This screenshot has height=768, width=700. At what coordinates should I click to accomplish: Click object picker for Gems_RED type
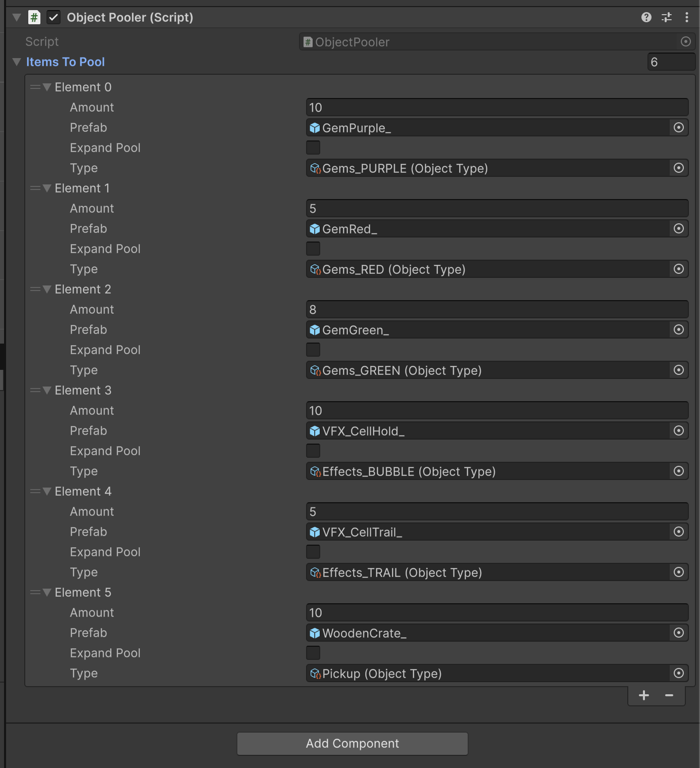coord(679,269)
